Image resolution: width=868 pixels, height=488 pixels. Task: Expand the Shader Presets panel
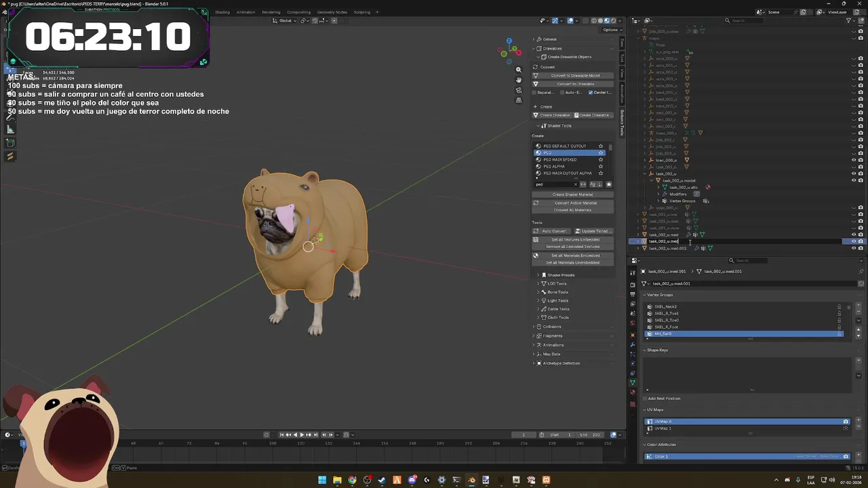coord(561,275)
